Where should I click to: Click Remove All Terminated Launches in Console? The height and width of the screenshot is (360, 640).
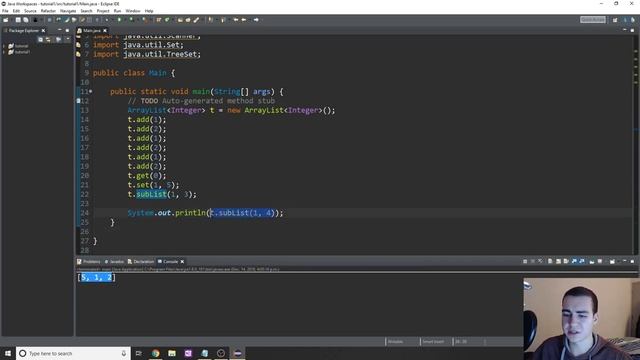point(540,261)
